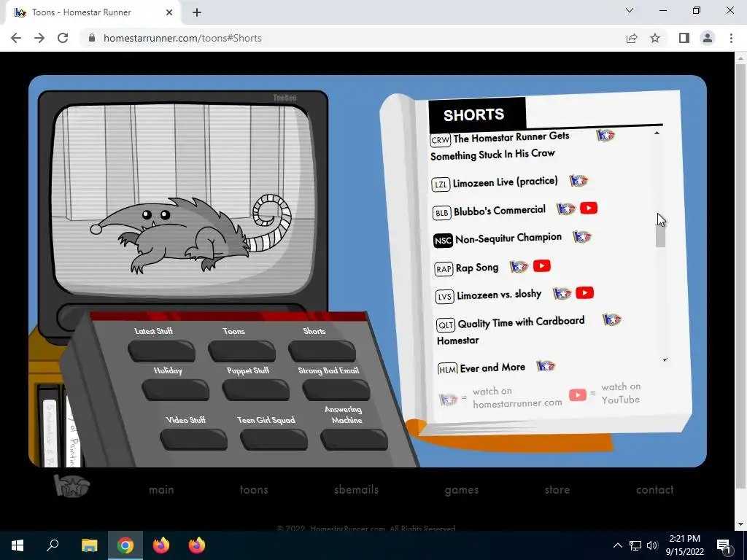Go back to previous page

(x=16, y=38)
